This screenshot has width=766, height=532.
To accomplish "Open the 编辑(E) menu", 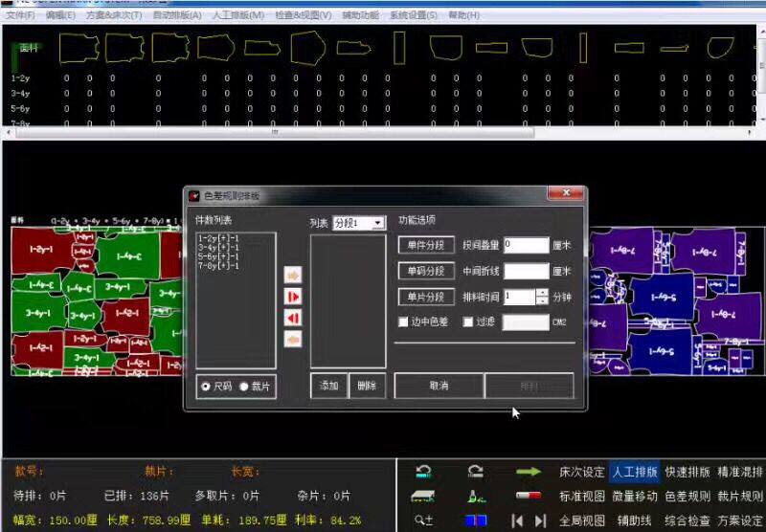I will [x=60, y=15].
